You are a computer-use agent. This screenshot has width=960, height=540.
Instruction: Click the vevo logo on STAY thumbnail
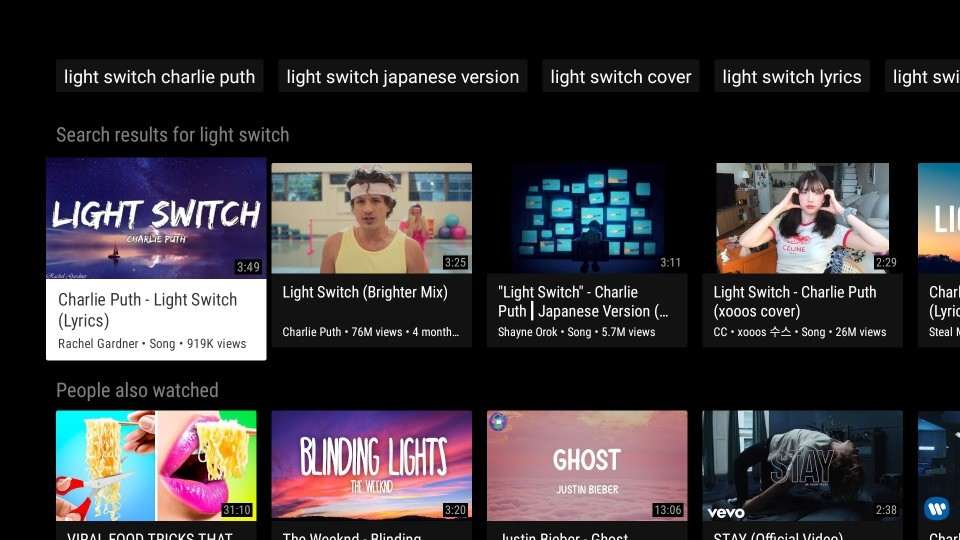pos(726,512)
